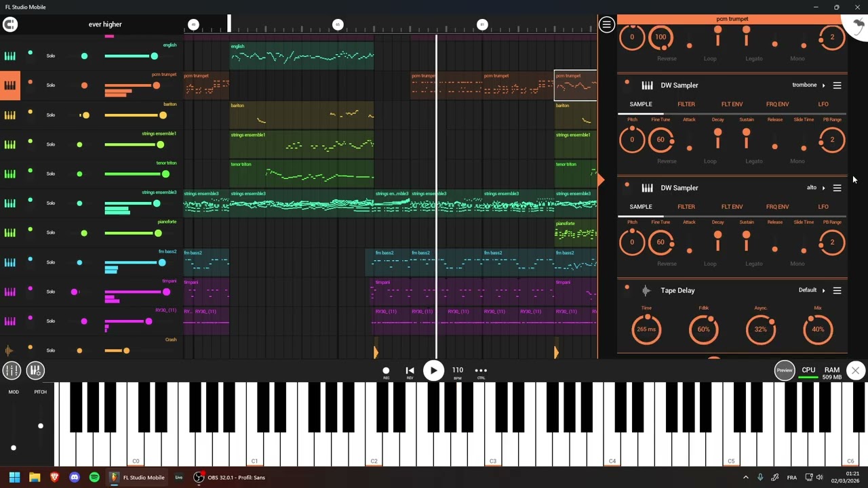Select the english track instrument icon
This screenshot has height=488, width=868.
(x=10, y=56)
